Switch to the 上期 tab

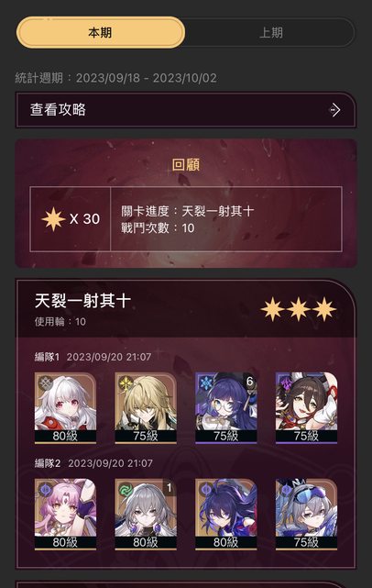pos(270,32)
